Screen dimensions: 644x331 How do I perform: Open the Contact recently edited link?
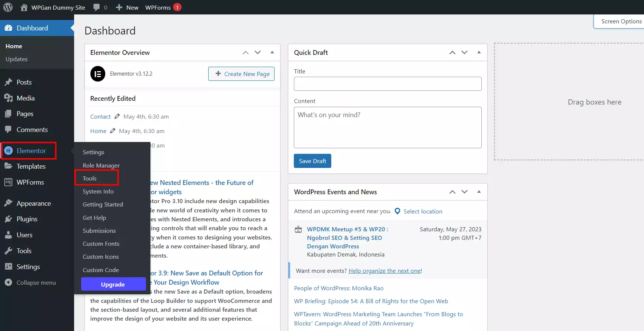pos(100,116)
